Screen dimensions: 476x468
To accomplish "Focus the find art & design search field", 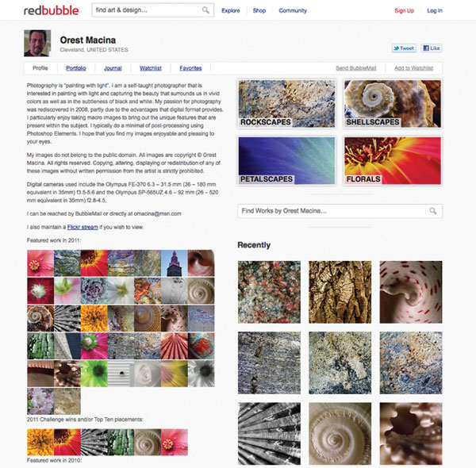I will 147,10.
